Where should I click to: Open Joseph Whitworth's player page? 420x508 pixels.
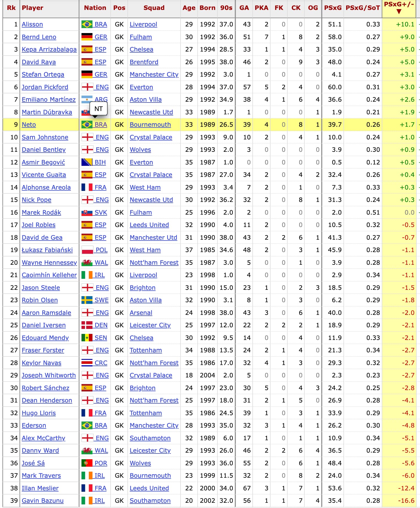(49, 375)
